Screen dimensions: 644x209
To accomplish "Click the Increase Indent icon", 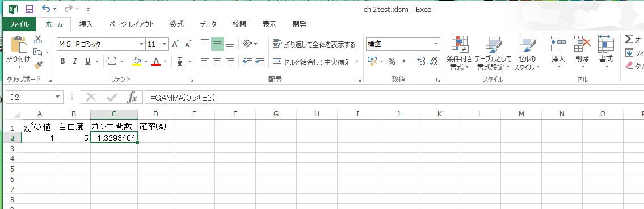I will pyautogui.click(x=260, y=62).
